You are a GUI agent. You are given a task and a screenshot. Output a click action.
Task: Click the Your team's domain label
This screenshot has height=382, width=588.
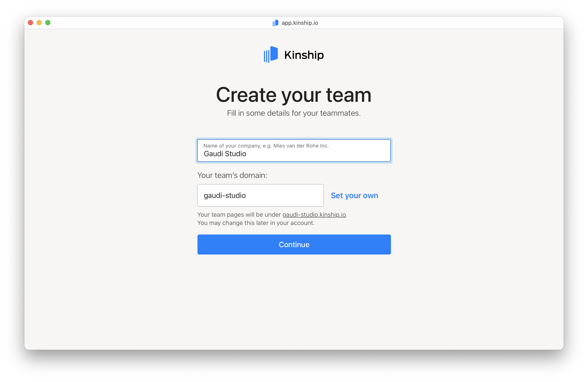[232, 175]
